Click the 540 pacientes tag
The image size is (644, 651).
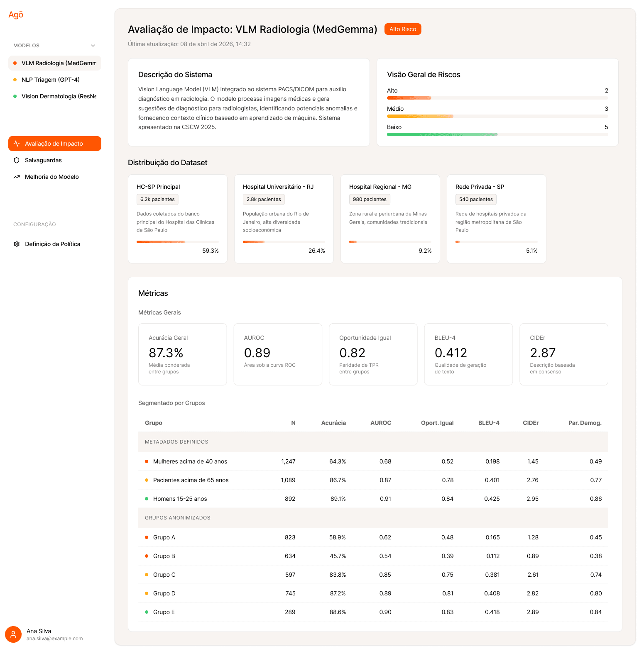pyautogui.click(x=476, y=199)
